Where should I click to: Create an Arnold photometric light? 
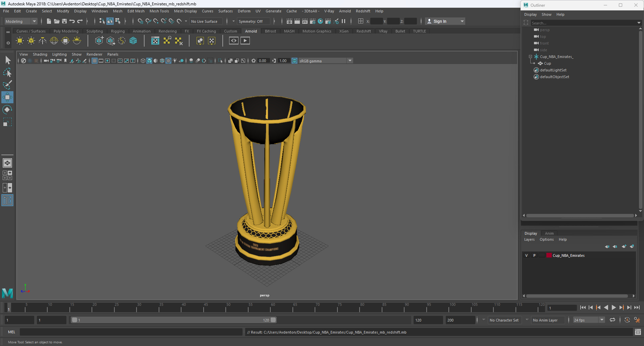pos(43,41)
